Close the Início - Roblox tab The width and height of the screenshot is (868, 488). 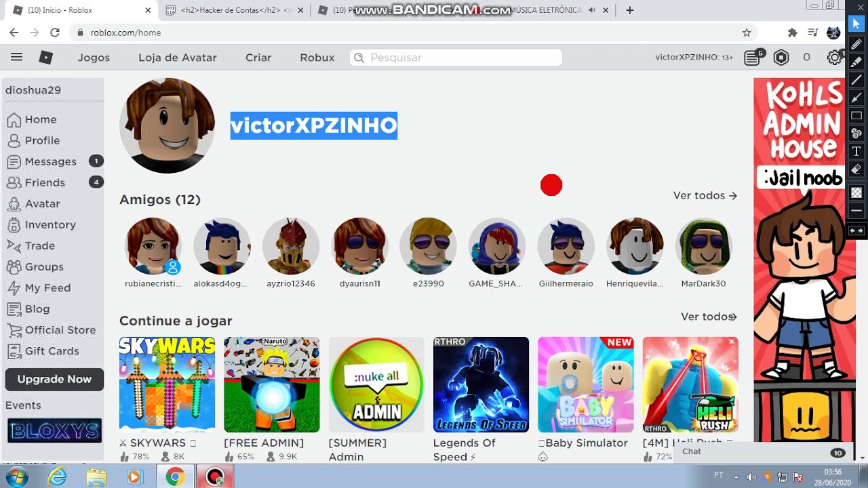click(x=148, y=10)
